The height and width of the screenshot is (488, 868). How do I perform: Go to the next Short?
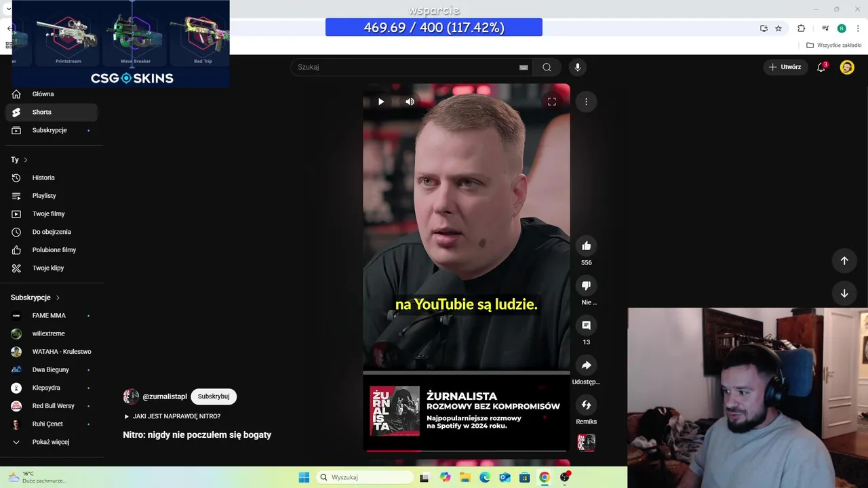point(844,293)
